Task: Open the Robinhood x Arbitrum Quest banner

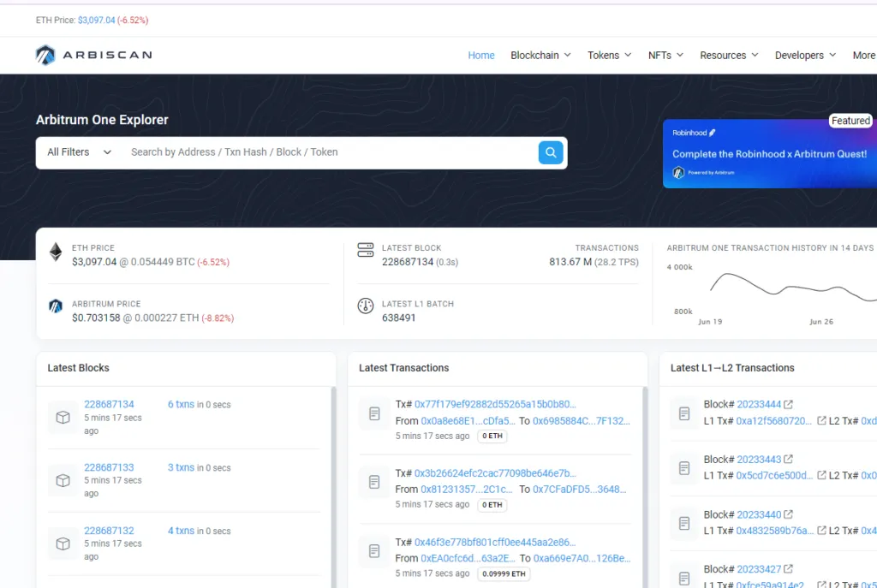Action: click(769, 154)
